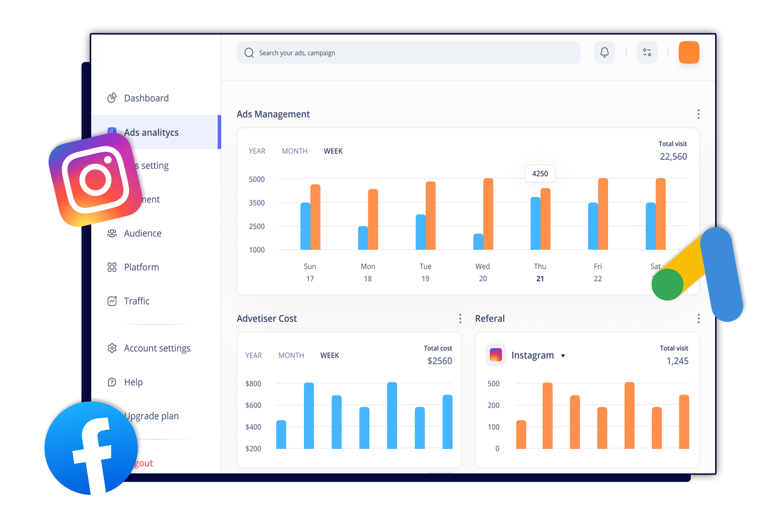This screenshot has width=782, height=532.
Task: Switch Ads Management chart to YEAR
Action: click(257, 151)
